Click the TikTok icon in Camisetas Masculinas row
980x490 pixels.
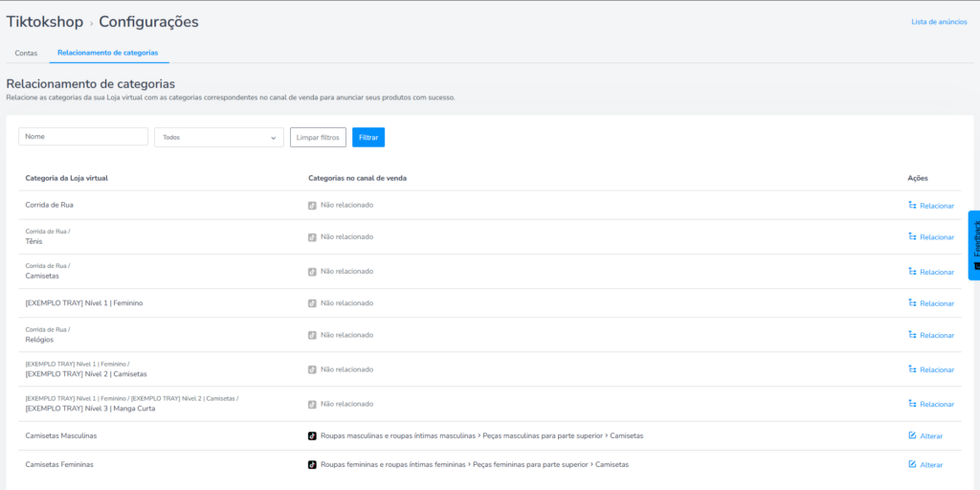point(312,435)
